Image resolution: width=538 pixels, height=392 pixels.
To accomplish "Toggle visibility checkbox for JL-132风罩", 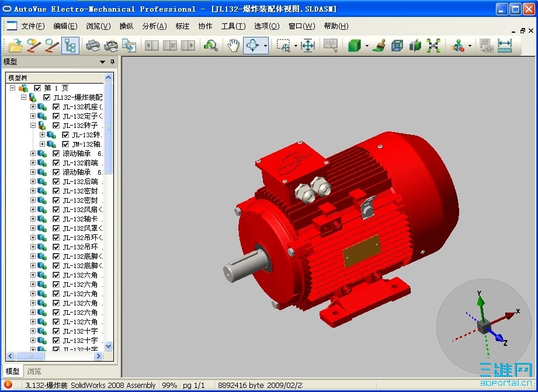I will (x=56, y=228).
